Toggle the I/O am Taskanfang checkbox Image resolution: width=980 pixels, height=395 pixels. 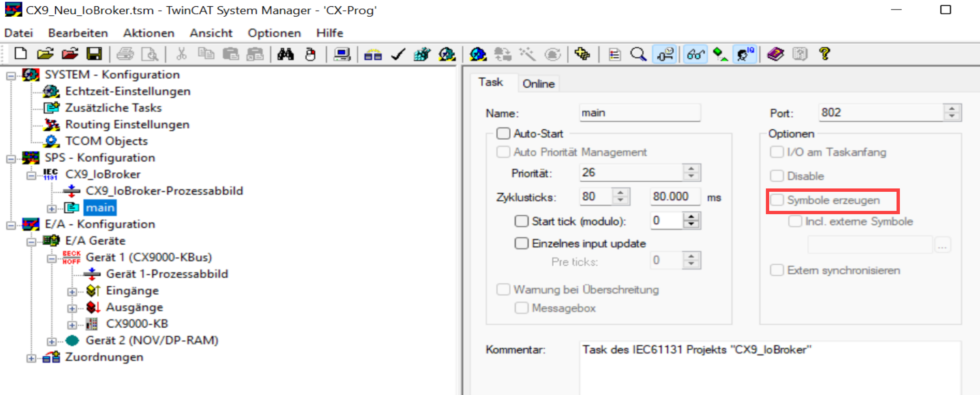click(x=777, y=152)
